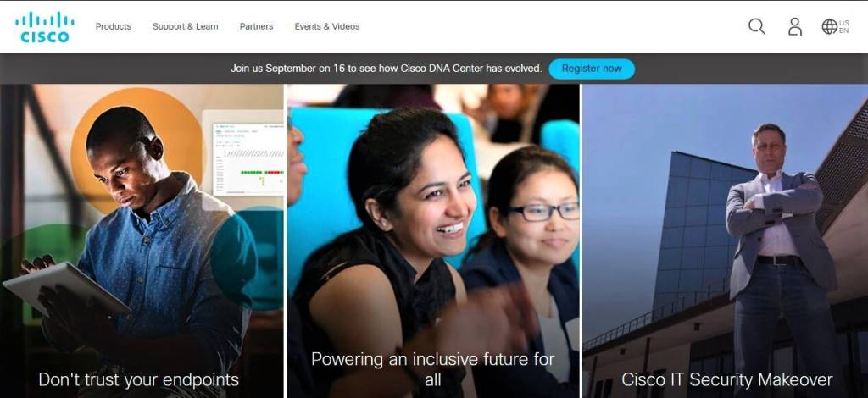Open the Products menu
The image size is (868, 398).
[x=114, y=26]
